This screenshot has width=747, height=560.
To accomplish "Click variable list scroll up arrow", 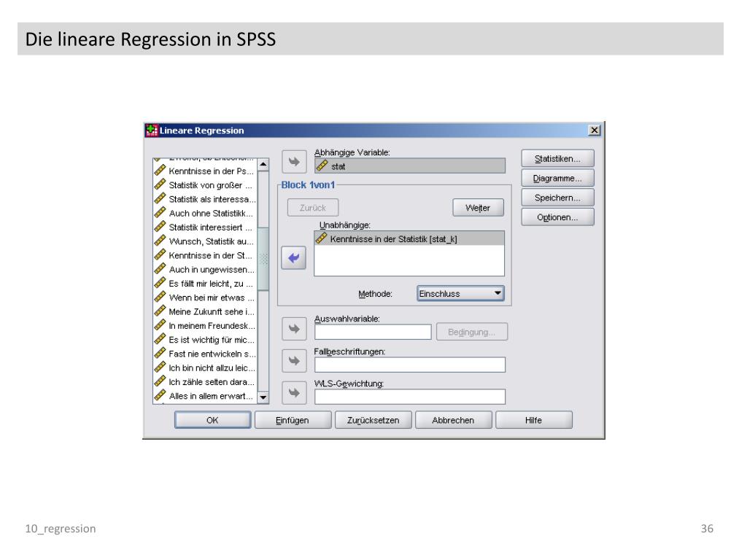I will tap(263, 165).
